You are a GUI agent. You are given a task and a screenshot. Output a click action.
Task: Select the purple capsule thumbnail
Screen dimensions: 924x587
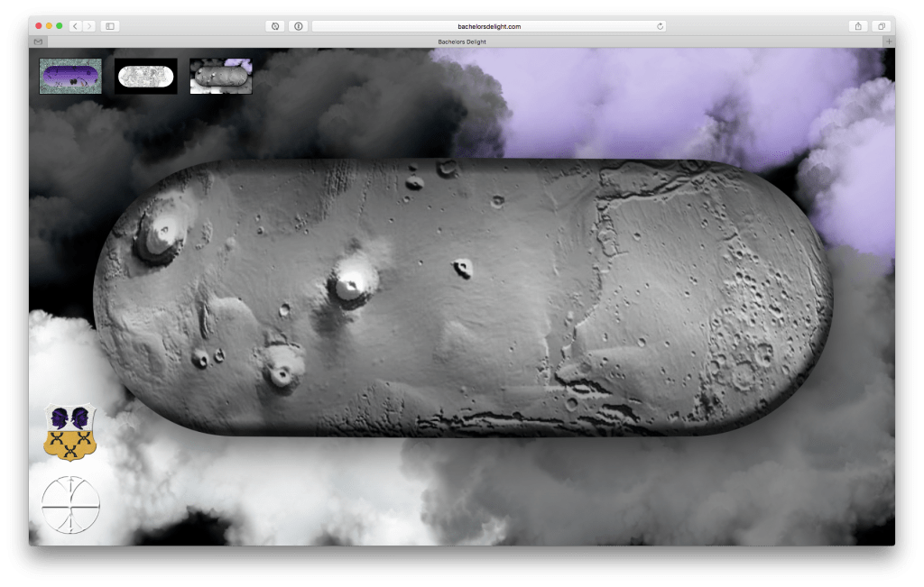70,77
